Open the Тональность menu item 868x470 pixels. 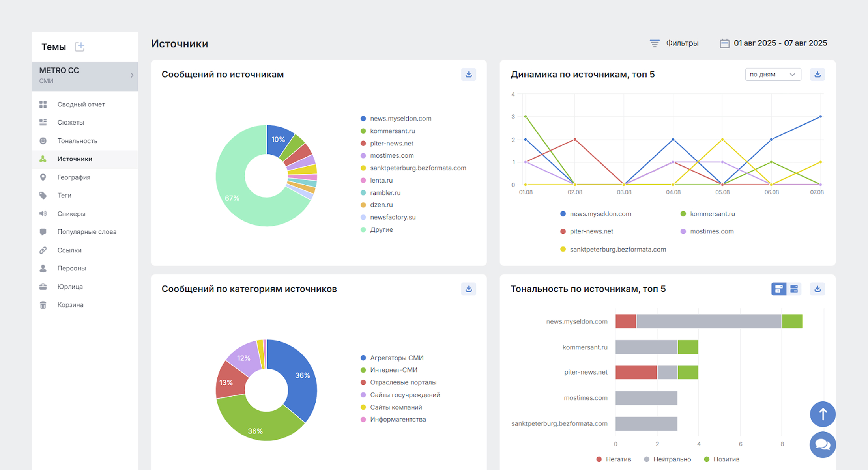point(77,141)
